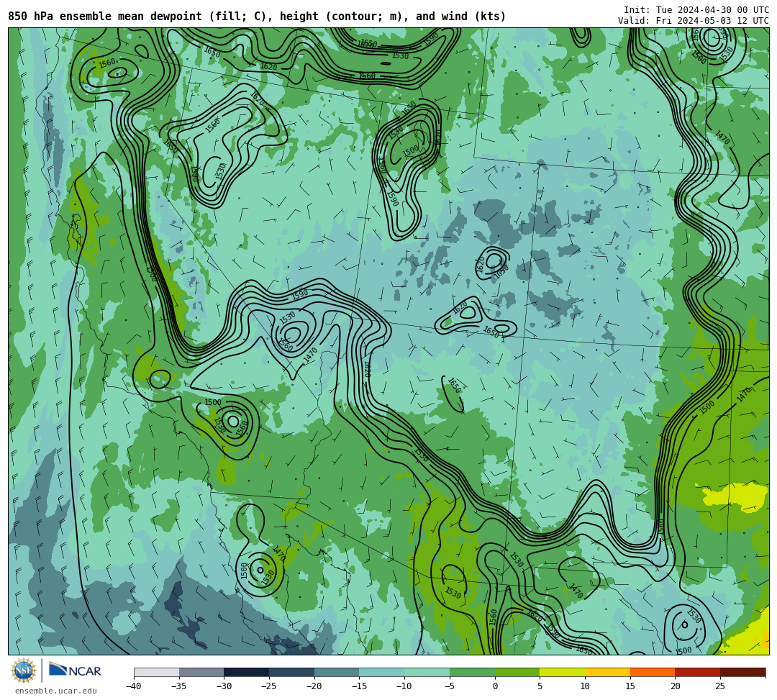Click the NSF logo

[24, 671]
